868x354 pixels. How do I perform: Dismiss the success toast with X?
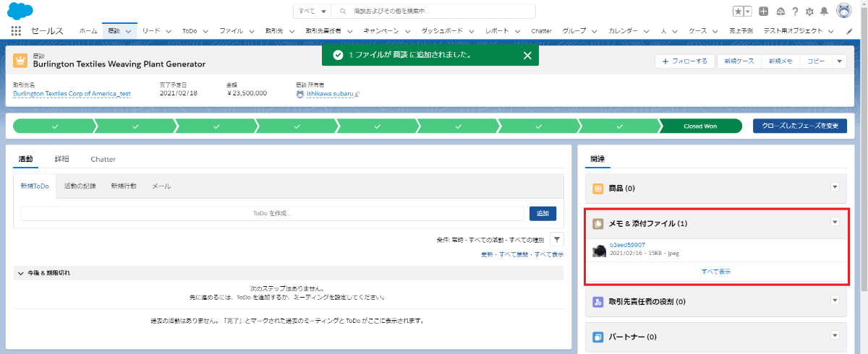coord(527,55)
